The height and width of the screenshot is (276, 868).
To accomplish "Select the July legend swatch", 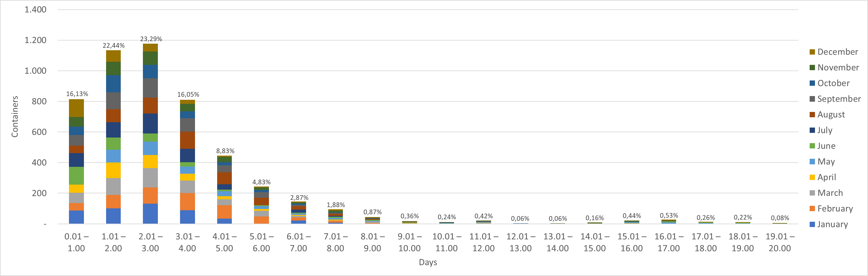I will [812, 130].
